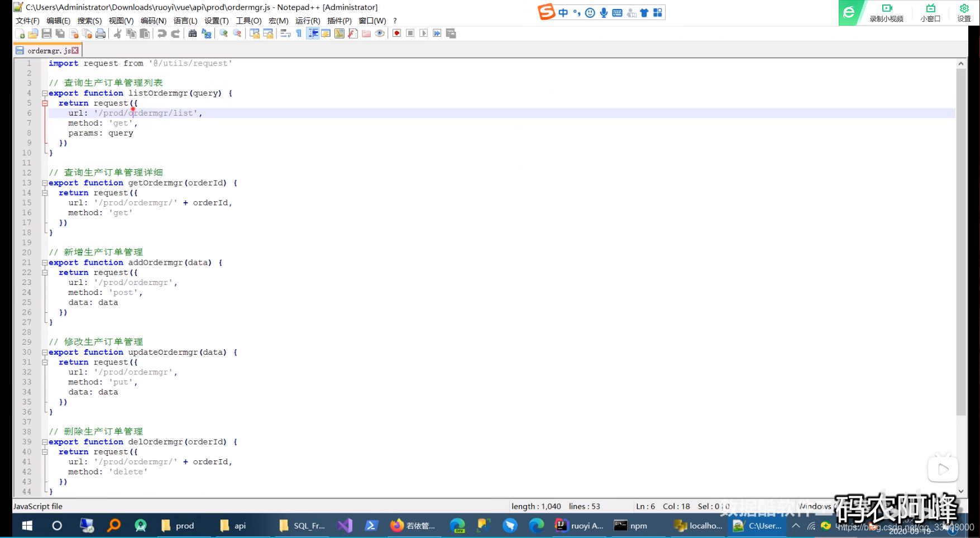This screenshot has width=980, height=538.
Task: Collapse the fold marker on line 40
Action: pos(45,452)
